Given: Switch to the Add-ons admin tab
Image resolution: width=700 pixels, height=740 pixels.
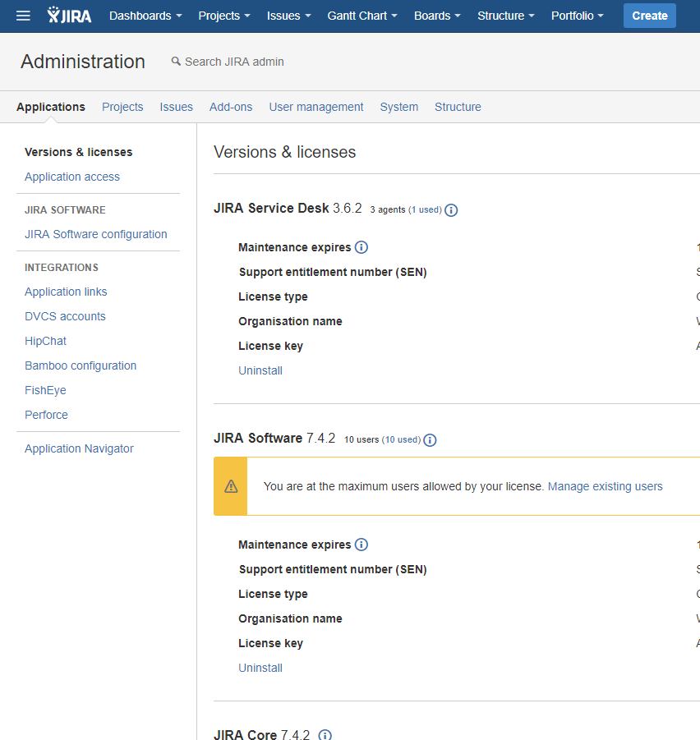Looking at the screenshot, I should tap(231, 107).
